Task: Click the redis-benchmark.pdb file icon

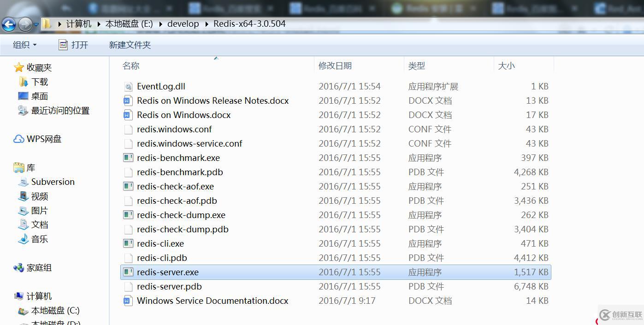Action: pyautogui.click(x=128, y=172)
